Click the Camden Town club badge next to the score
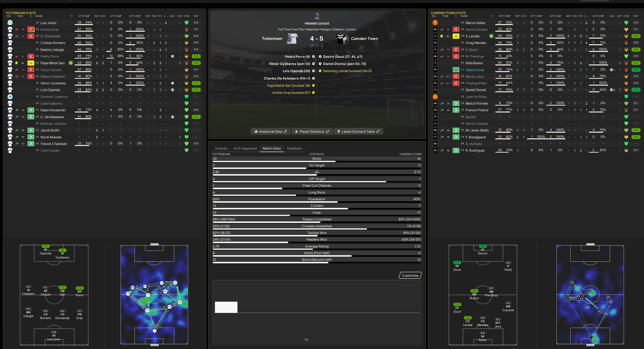The image size is (644, 349). [343, 39]
